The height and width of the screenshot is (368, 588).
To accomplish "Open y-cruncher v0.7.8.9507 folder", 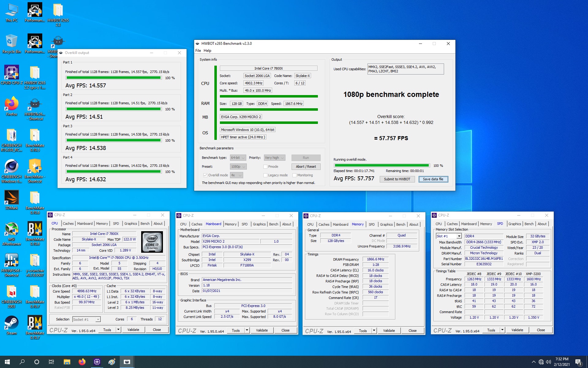I will coord(35,265).
